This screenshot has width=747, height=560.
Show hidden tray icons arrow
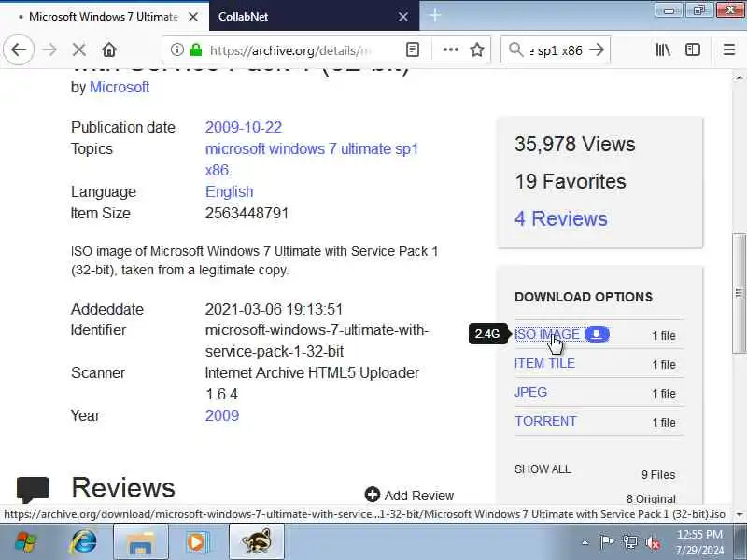(585, 542)
